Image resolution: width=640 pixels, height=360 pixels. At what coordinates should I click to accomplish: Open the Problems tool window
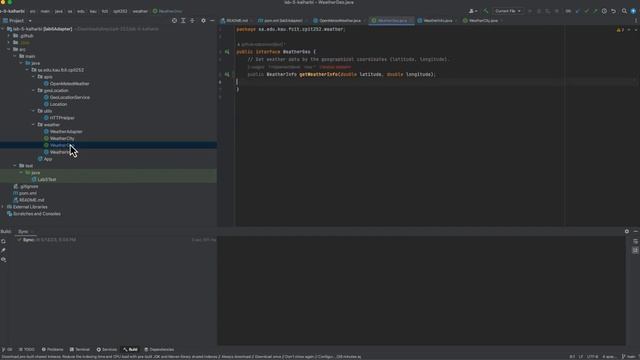(53, 350)
